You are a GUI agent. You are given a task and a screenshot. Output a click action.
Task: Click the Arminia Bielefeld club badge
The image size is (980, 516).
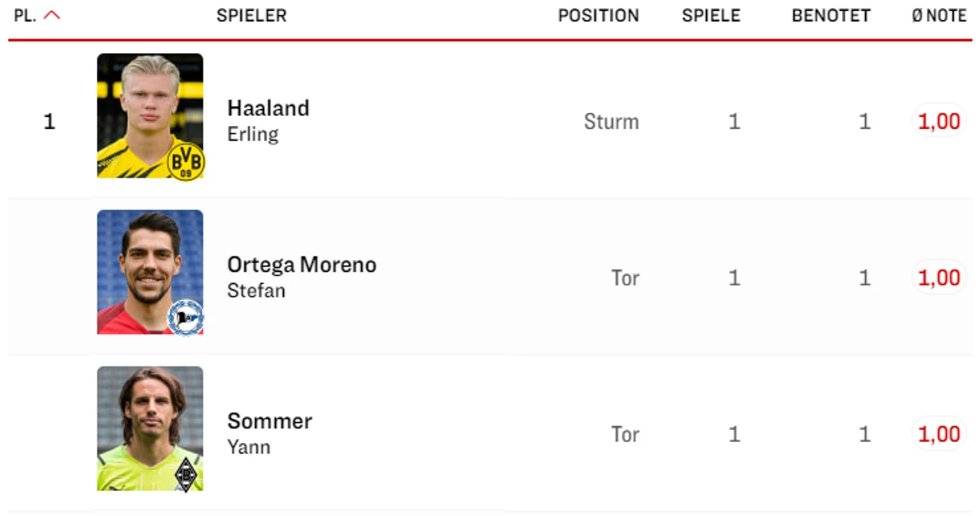(x=185, y=317)
